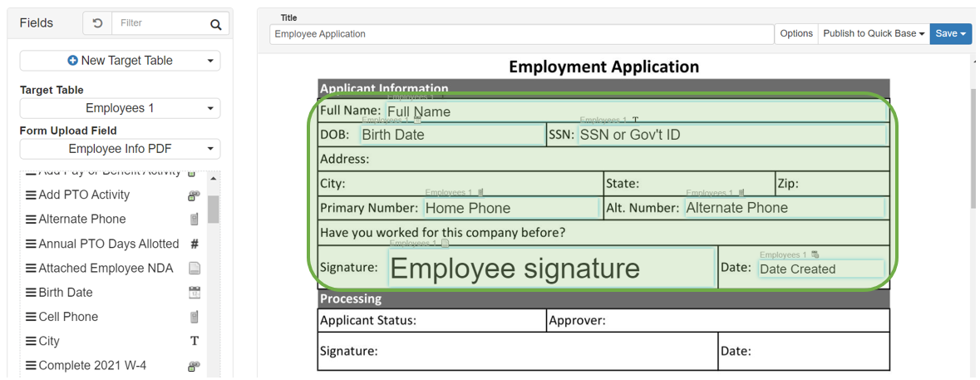Screen dimensions: 980x380
Task: Open the Form Upload Field Employee Info PDF dropdown
Action: pos(120,149)
